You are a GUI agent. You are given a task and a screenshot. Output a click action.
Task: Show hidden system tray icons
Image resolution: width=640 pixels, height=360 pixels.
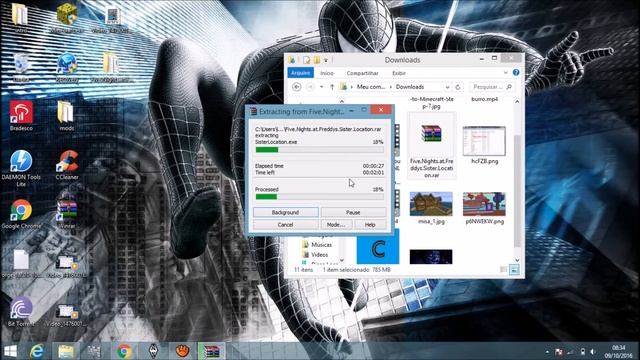(x=547, y=351)
